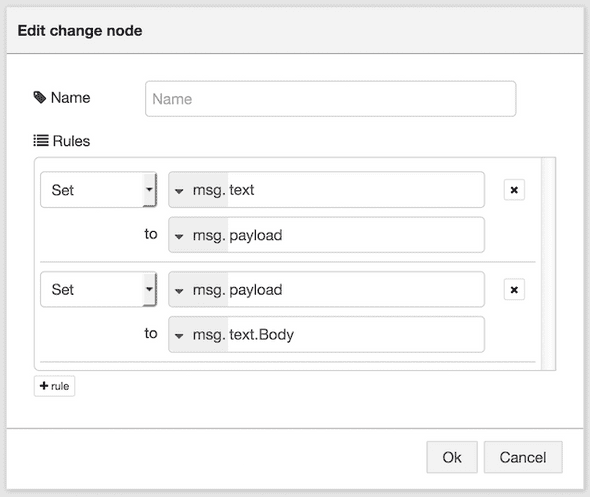
Task: Click the Name input field
Action: tap(330, 99)
